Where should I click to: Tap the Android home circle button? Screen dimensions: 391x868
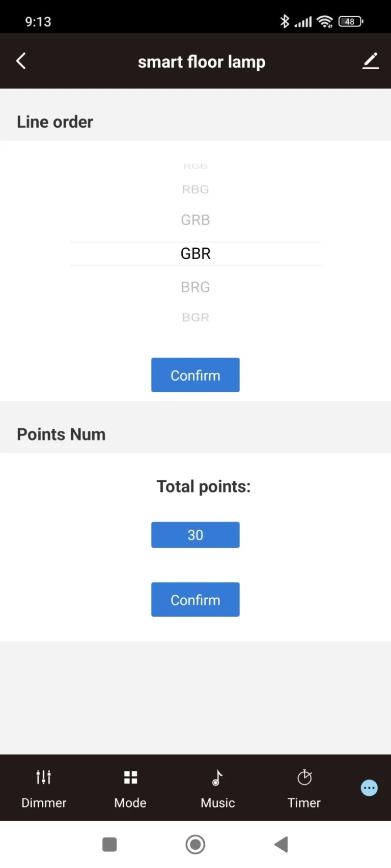[195, 845]
